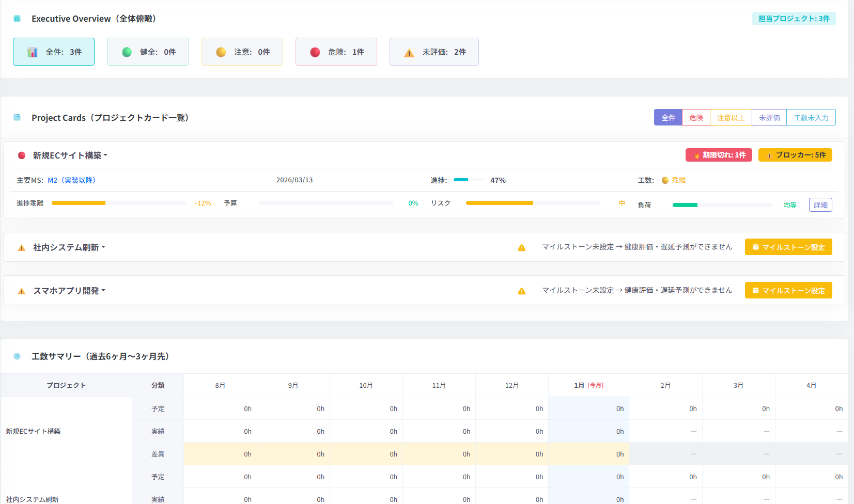
Task: Click warning triangle beside スマホアプリ開発 title
Action: pos(22,291)
